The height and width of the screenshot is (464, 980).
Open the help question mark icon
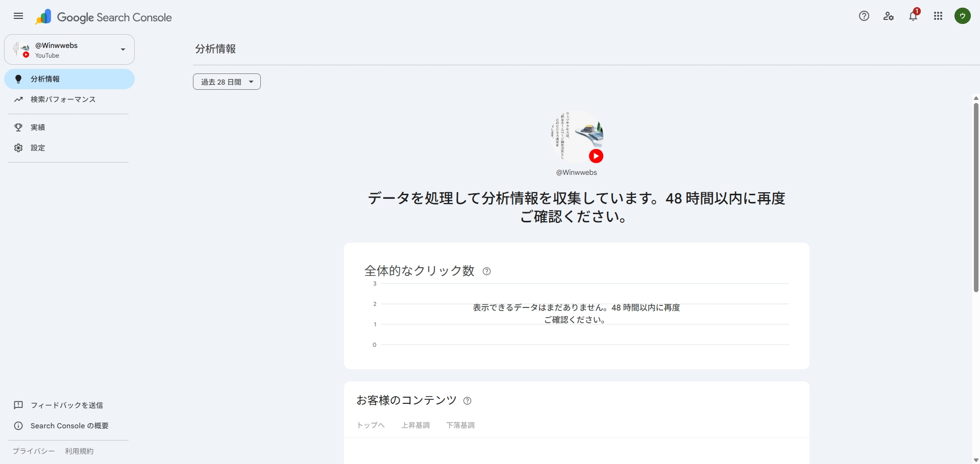coord(864,16)
